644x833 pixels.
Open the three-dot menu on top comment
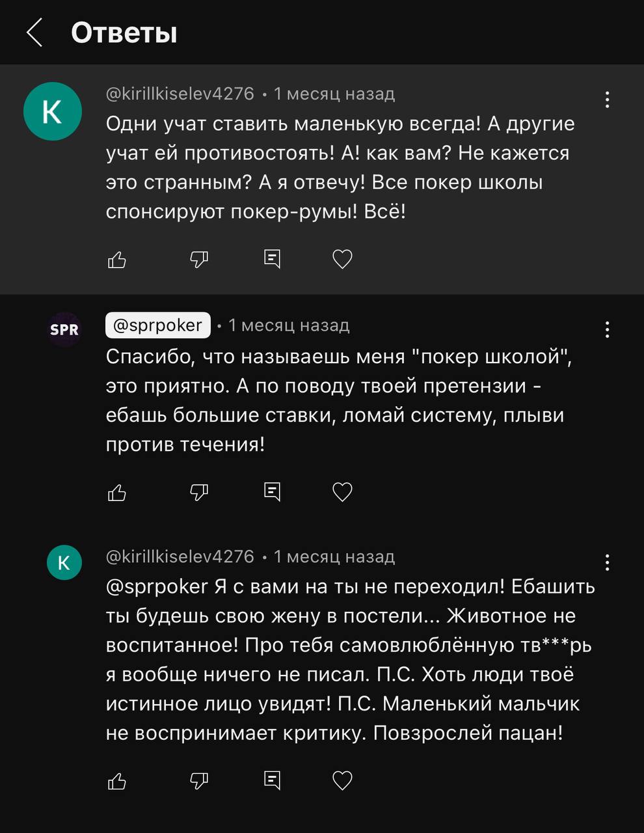(607, 100)
